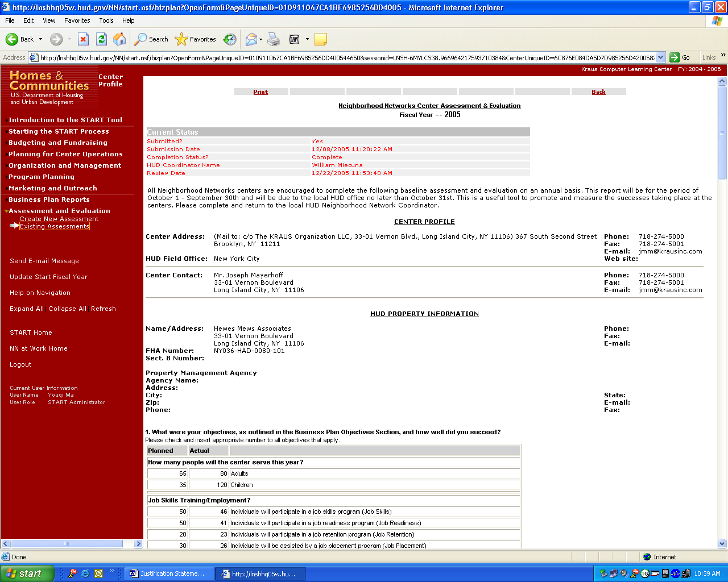Open Create New Assessment link
The width and height of the screenshot is (728, 582).
point(59,219)
